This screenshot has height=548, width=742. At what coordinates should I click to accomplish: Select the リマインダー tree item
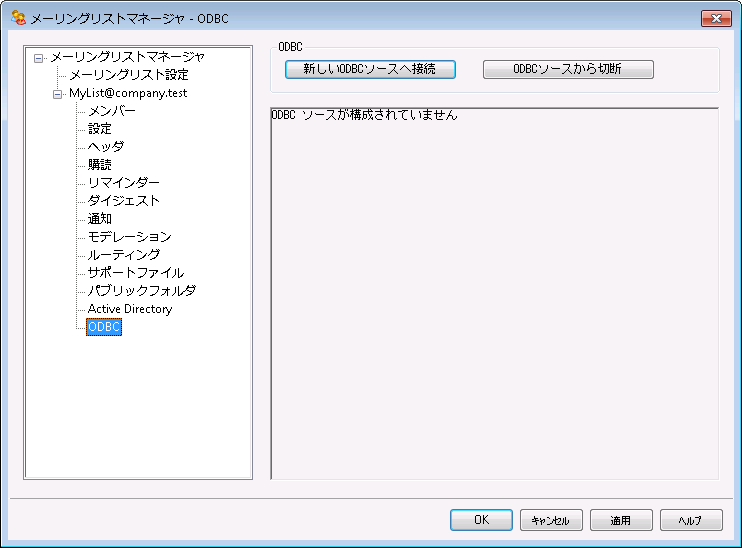(x=123, y=183)
